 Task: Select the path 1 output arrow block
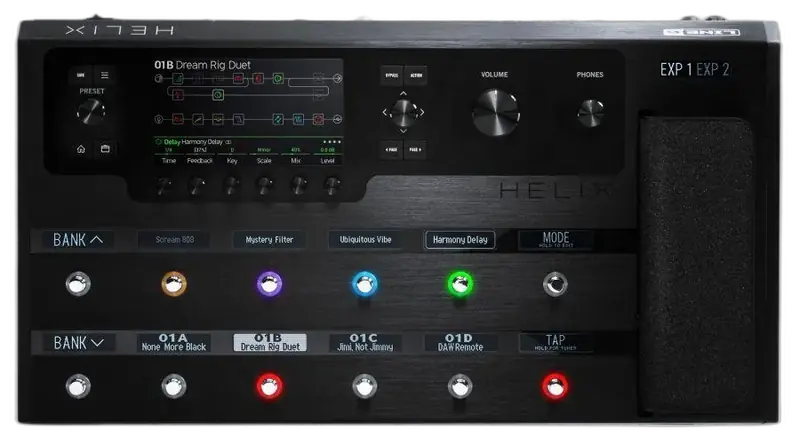[x=337, y=78]
